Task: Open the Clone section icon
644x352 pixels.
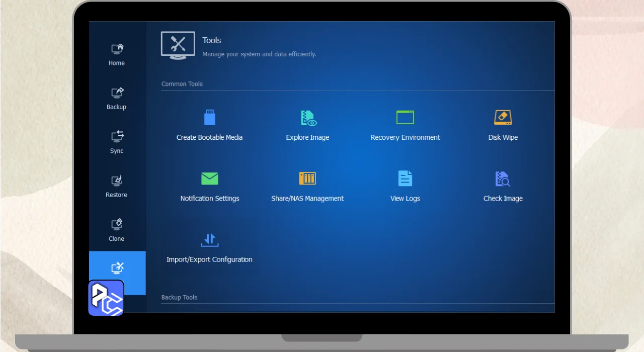Action: click(x=117, y=224)
